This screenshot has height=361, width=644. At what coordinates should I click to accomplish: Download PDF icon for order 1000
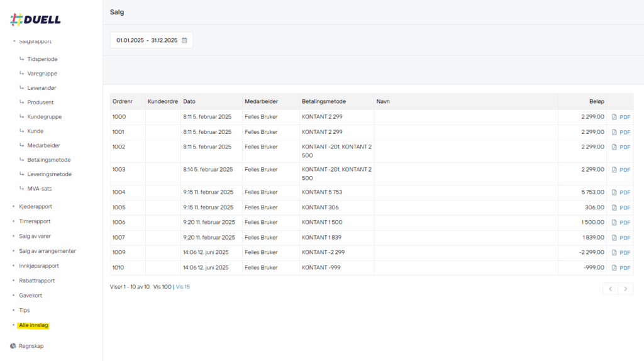pyautogui.click(x=614, y=117)
